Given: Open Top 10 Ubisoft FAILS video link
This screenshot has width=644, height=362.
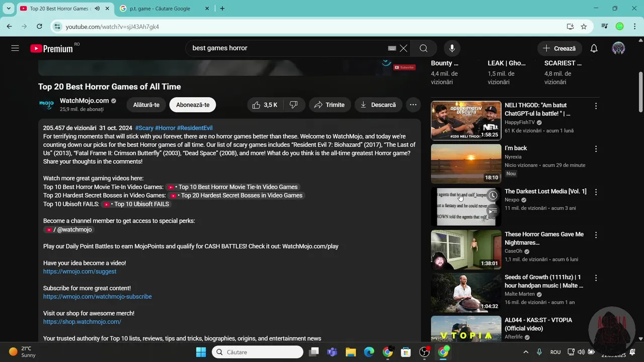Looking at the screenshot, I should (136, 204).
